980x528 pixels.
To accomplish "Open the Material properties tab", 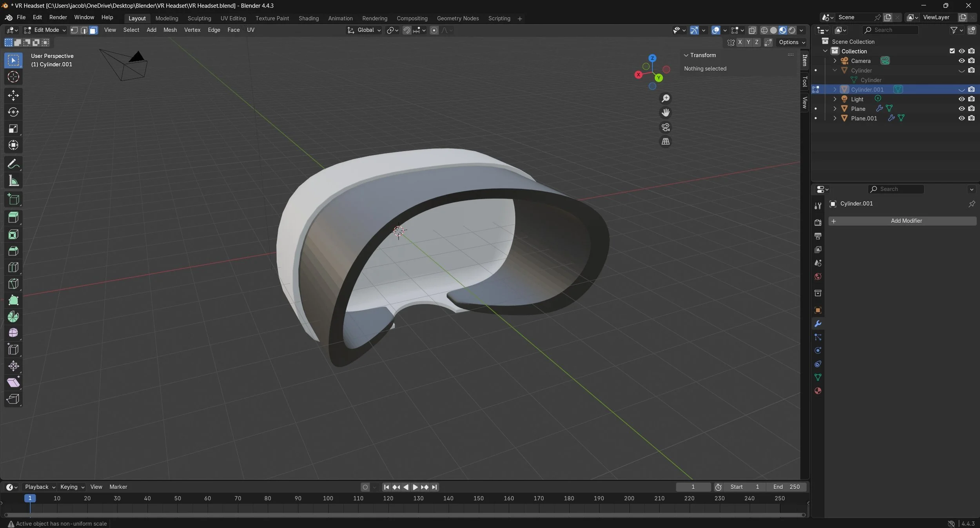I will click(818, 391).
